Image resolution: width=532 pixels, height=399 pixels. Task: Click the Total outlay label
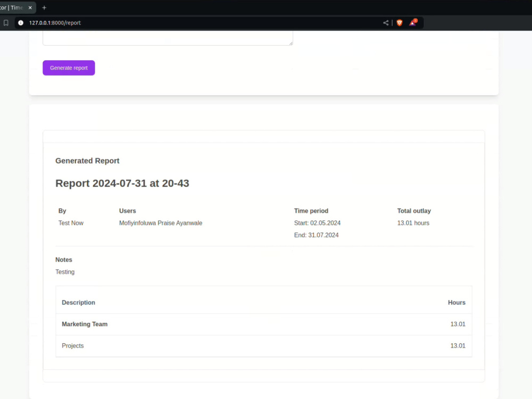414,211
